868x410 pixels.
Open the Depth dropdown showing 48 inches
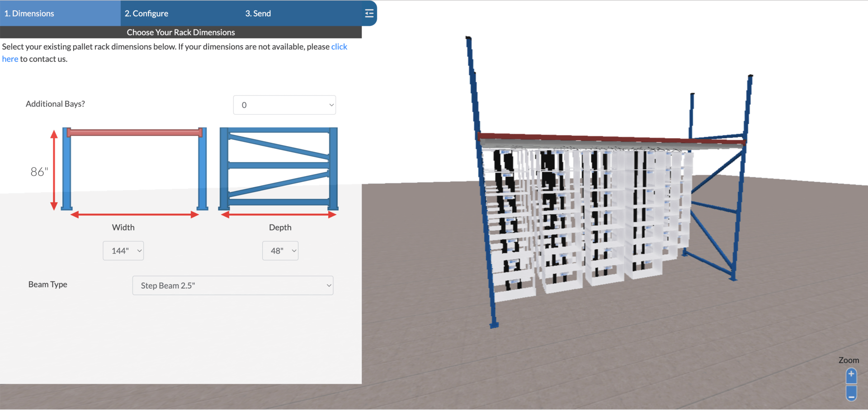[280, 250]
